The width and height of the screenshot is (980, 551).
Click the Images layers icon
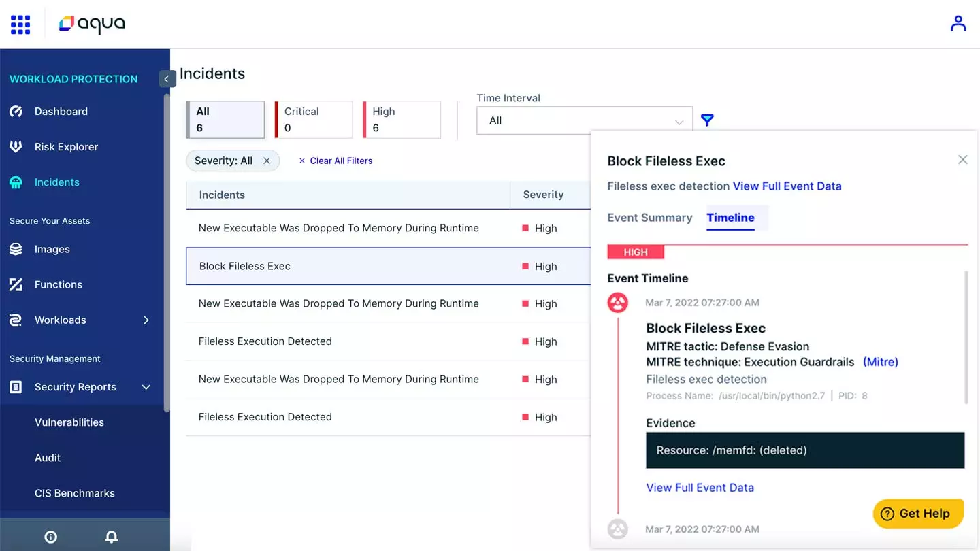coord(16,250)
